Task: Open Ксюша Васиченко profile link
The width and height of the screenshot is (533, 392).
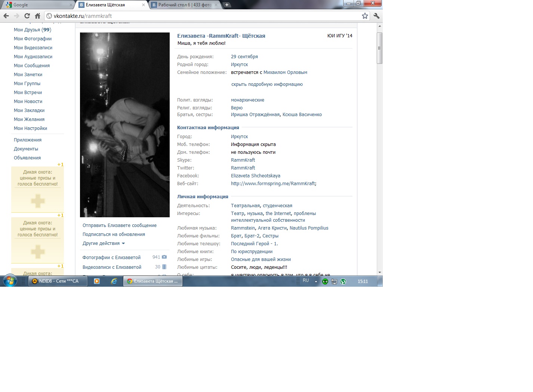Action: pos(302,115)
